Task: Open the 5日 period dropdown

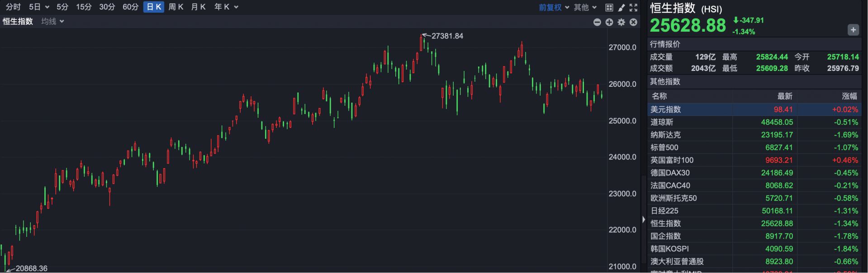Action: point(39,7)
